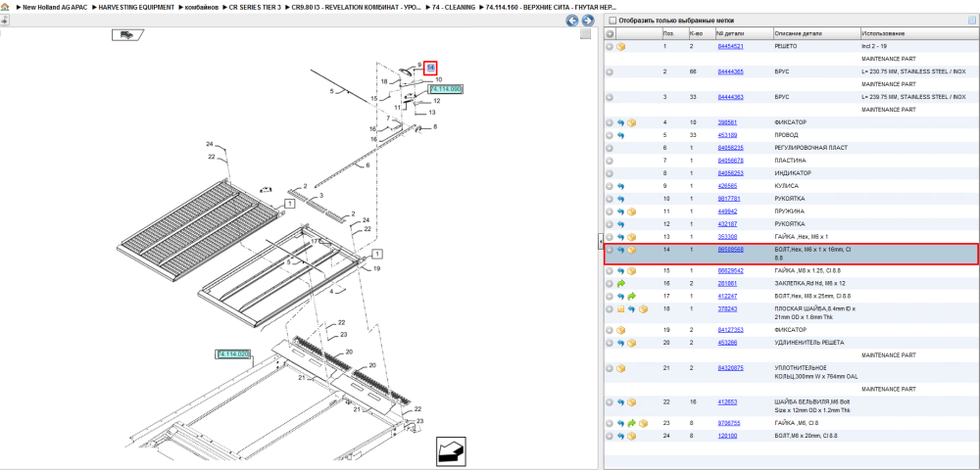980x470 pixels.
Task: Click the add-all plus icon in table header
Action: (610, 33)
